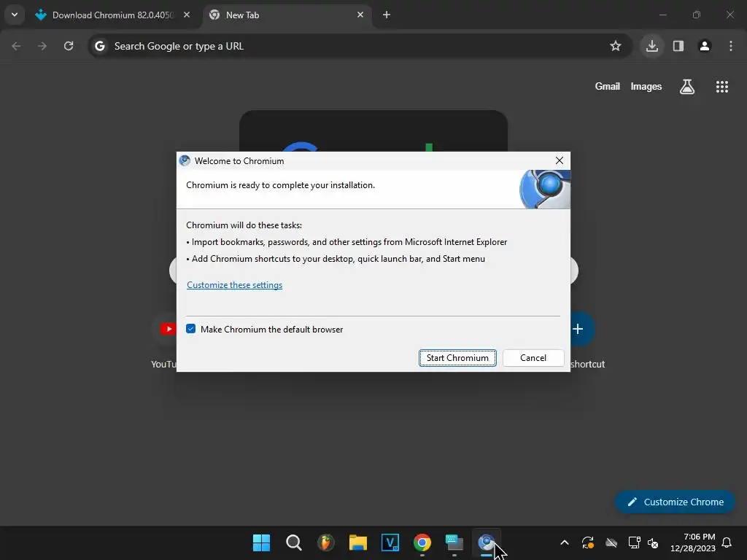
Task: Select the New Tab tab
Action: (x=287, y=15)
